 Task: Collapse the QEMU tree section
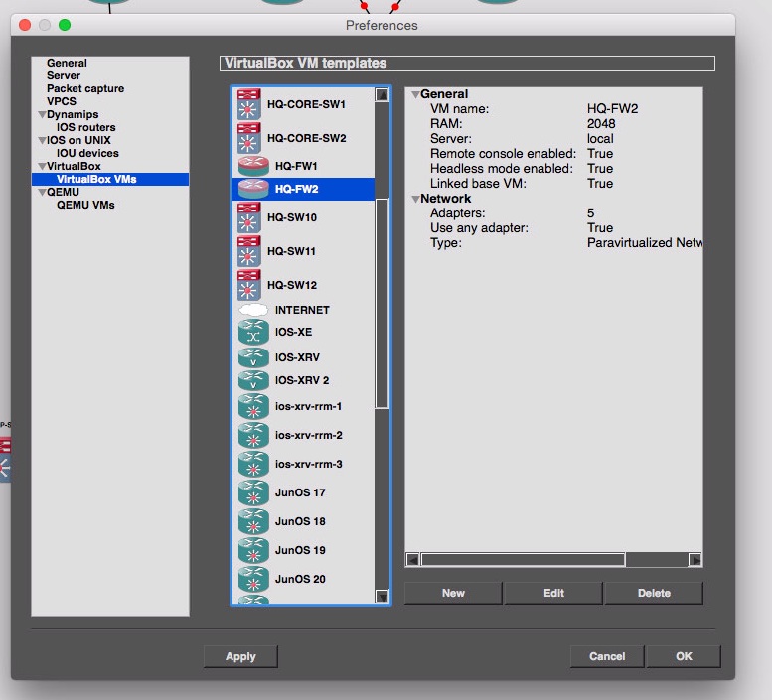pyautogui.click(x=42, y=193)
